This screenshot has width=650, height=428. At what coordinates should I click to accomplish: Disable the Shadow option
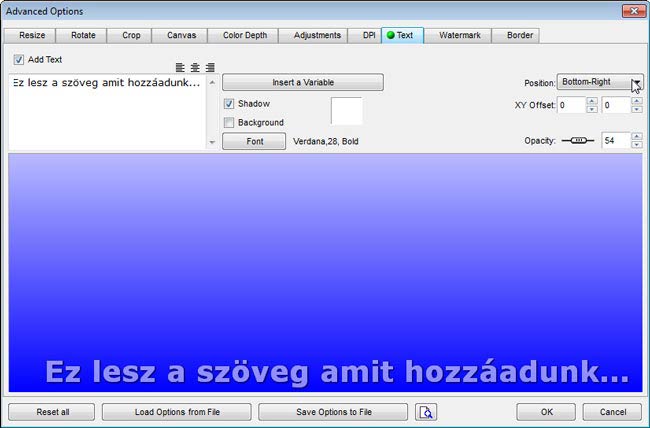230,103
